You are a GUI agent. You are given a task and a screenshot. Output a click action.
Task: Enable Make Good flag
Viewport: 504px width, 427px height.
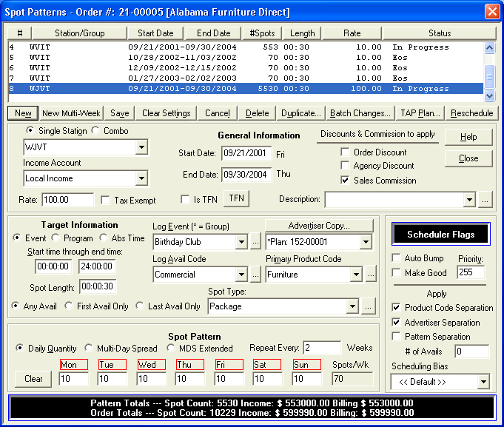pos(396,273)
